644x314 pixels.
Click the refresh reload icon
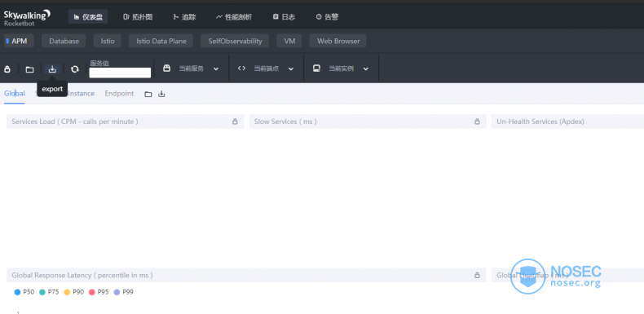(x=75, y=69)
